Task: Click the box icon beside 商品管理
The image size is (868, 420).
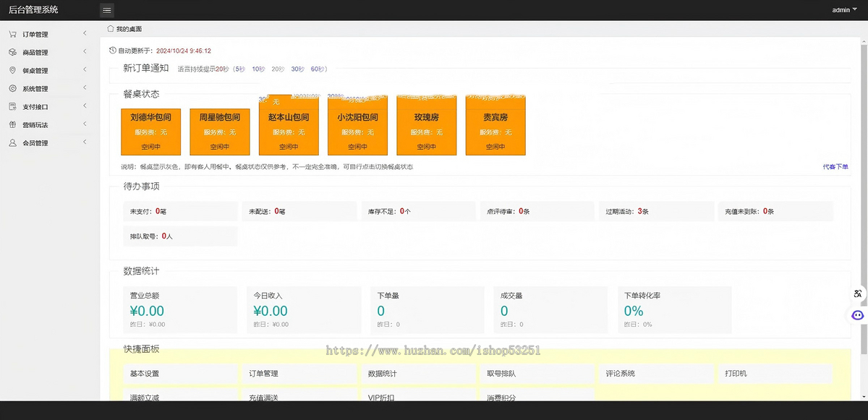Action: (13, 52)
